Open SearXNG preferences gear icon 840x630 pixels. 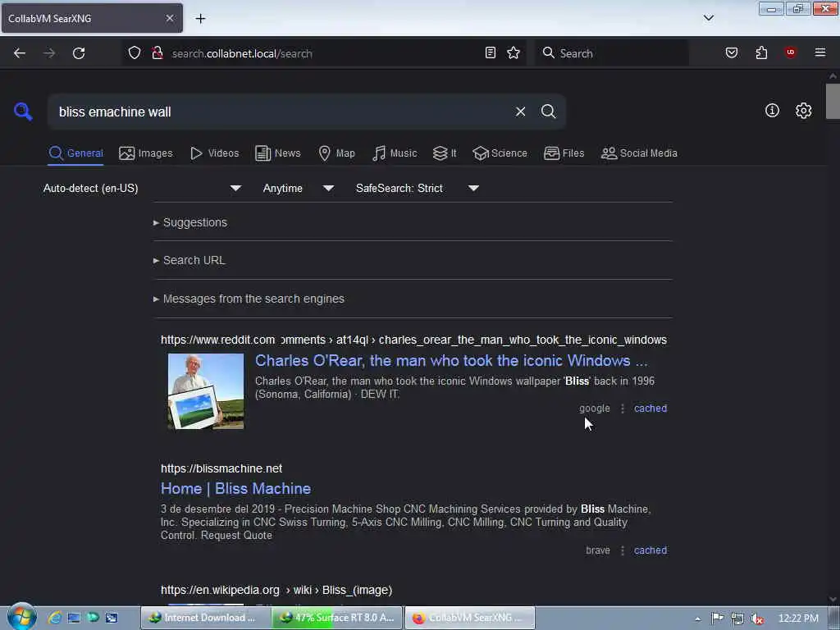pyautogui.click(x=804, y=111)
